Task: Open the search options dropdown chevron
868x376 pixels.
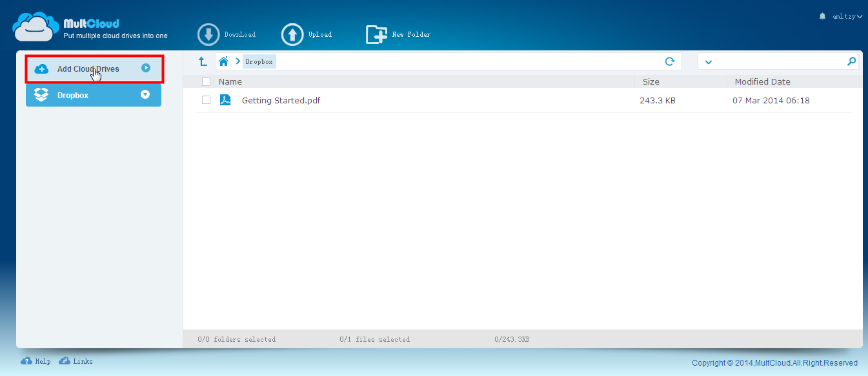Action: tap(708, 62)
